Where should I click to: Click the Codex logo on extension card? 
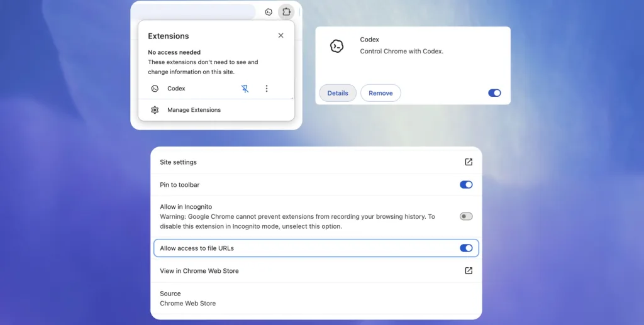pos(337,46)
